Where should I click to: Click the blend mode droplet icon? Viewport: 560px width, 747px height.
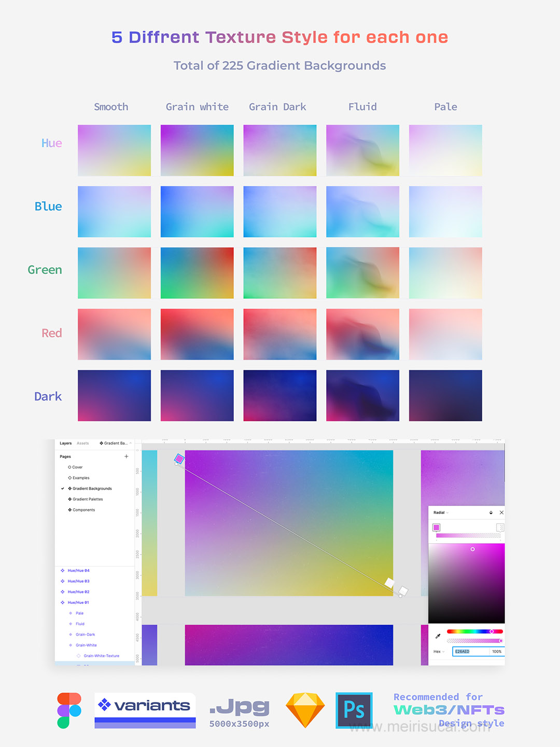click(x=491, y=513)
